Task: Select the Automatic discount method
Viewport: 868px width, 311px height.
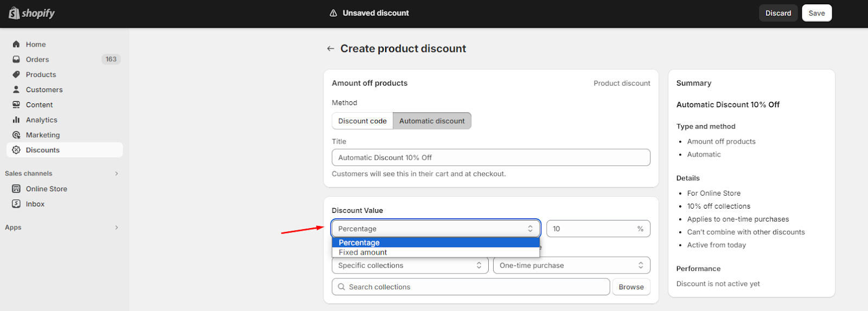Action: click(x=432, y=121)
